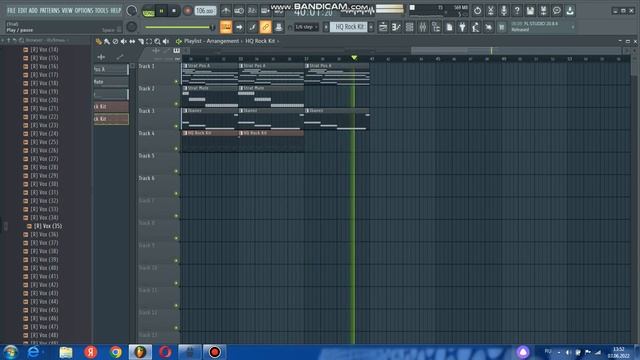640x360 pixels.
Task: Open FL Studio from Windows taskbar
Action: click(140, 352)
